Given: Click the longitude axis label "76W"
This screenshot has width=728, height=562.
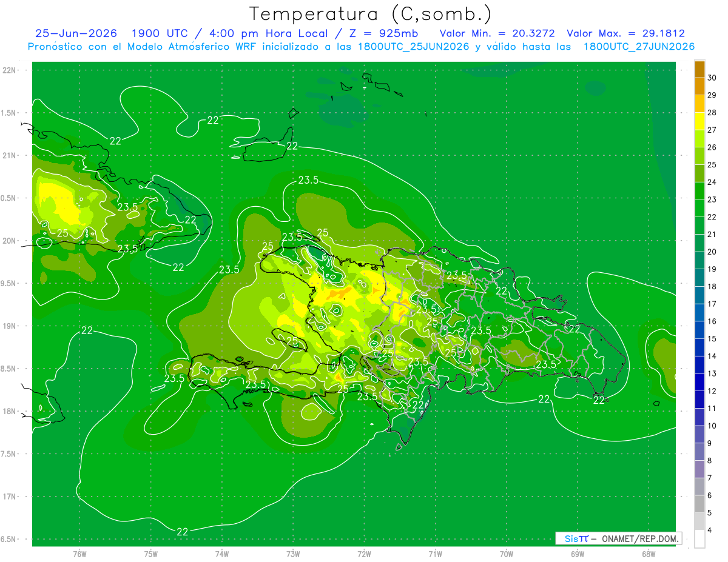Looking at the screenshot, I should [79, 554].
